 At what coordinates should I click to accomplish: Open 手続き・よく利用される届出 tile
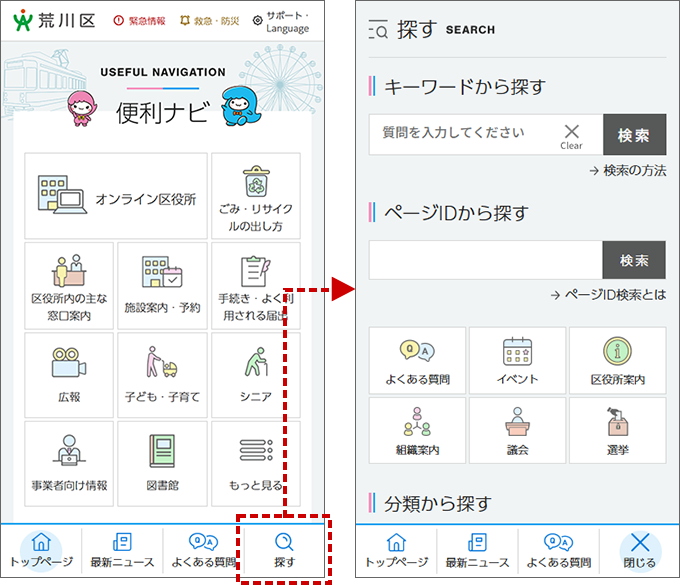[x=256, y=286]
